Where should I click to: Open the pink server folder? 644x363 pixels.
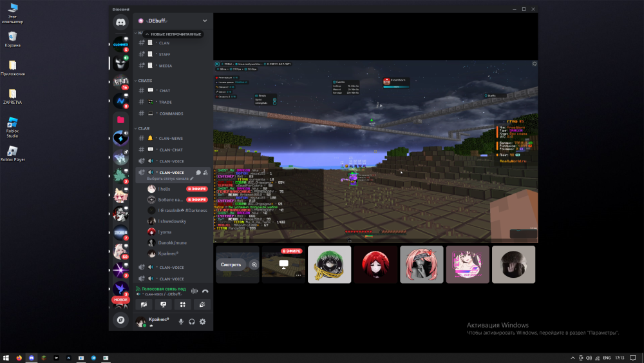tap(120, 120)
